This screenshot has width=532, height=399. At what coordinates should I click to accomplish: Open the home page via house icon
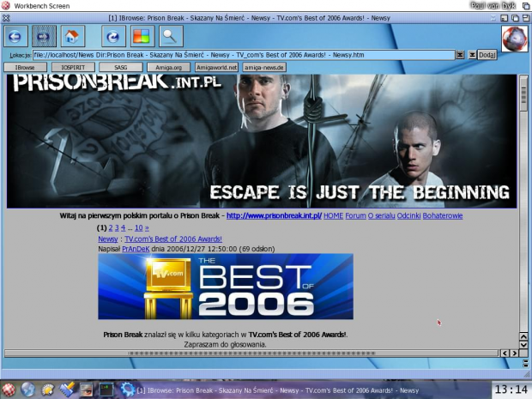[x=73, y=36]
